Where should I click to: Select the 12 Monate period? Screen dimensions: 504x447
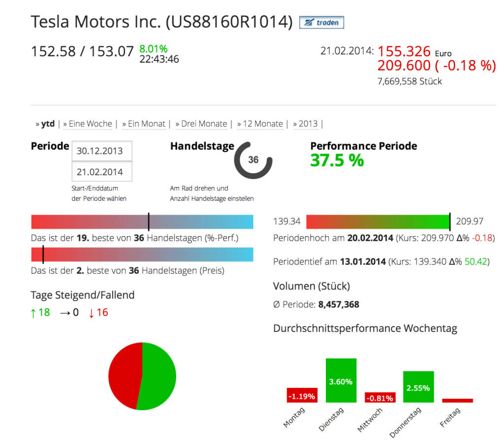[262, 124]
